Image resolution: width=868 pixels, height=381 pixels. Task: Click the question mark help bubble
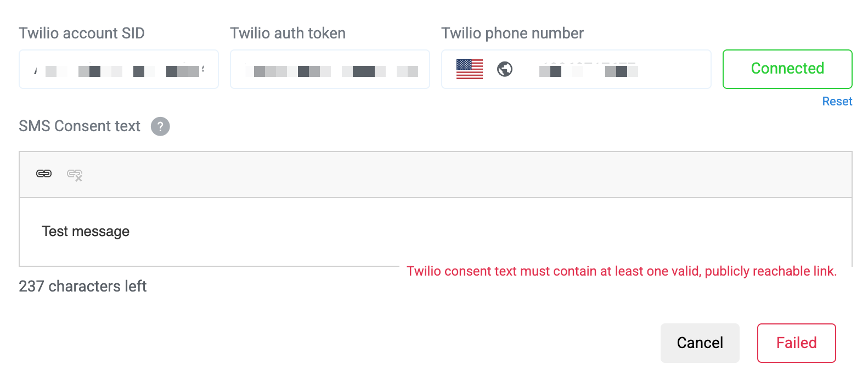(x=160, y=126)
